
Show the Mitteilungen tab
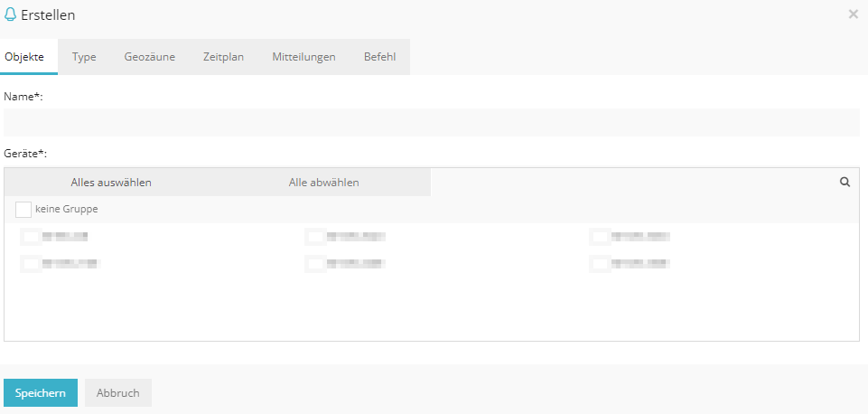click(303, 57)
